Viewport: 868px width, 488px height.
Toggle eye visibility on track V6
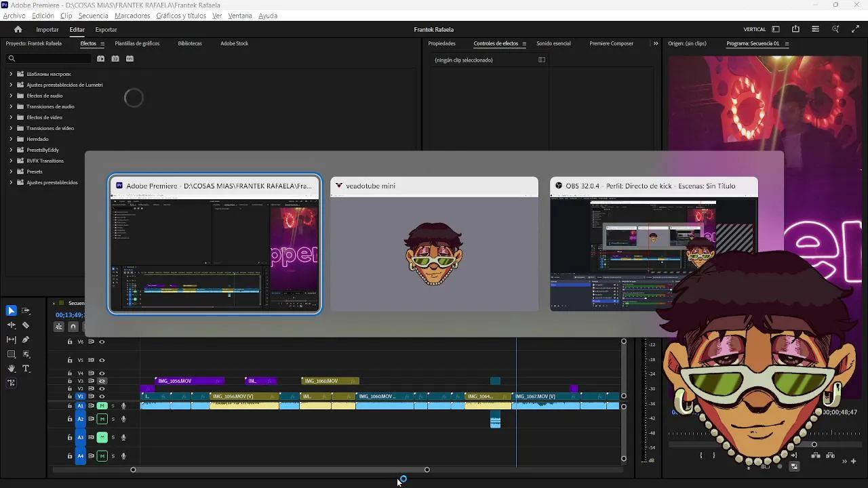(102, 342)
